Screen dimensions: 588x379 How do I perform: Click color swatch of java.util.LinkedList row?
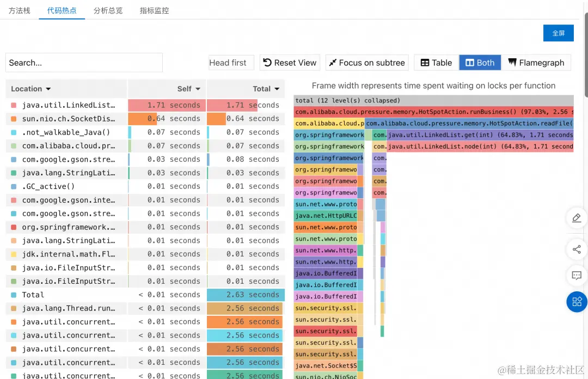point(14,106)
